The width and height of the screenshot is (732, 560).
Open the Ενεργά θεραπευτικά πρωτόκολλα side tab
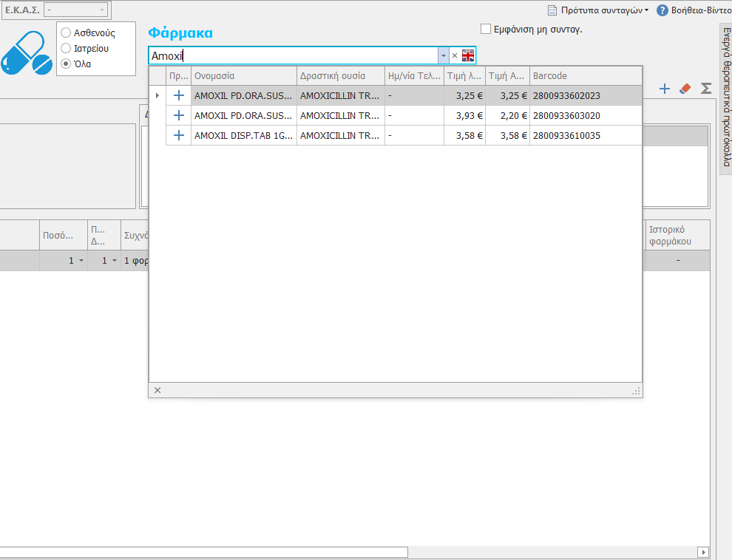point(725,100)
